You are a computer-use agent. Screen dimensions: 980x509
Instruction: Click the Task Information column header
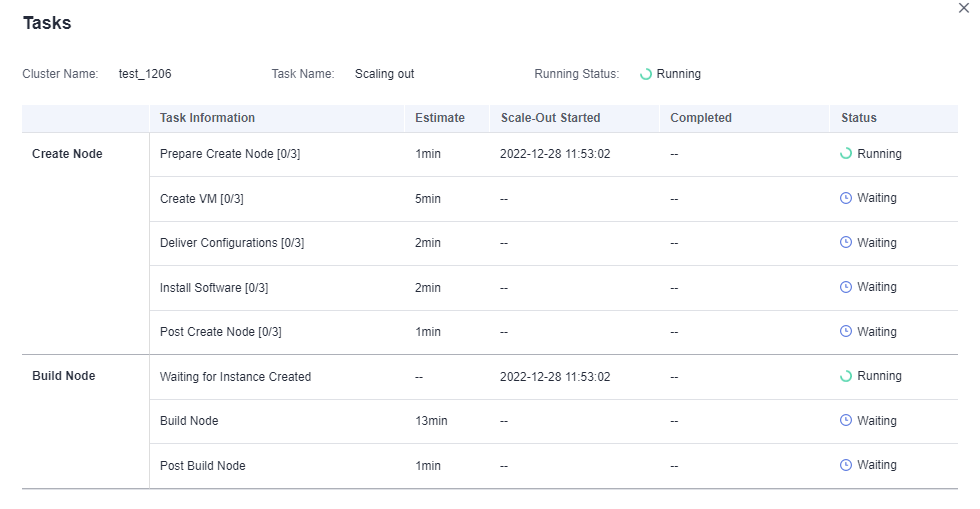207,118
